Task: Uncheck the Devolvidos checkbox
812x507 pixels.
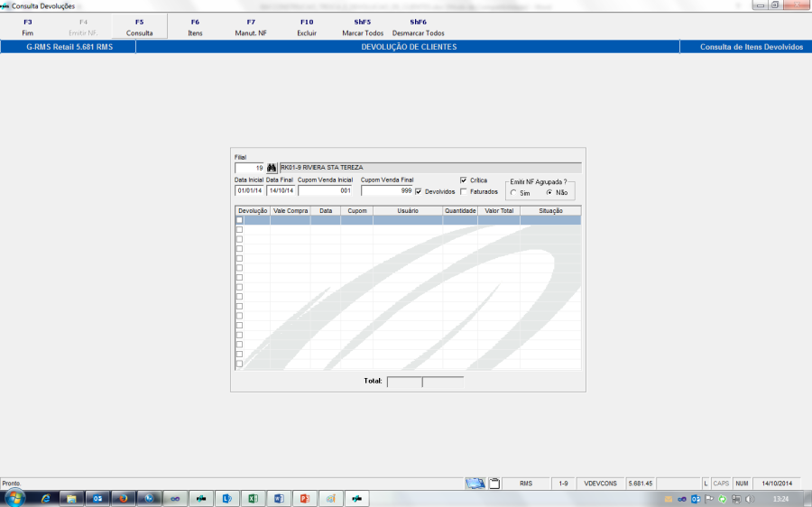Action: click(419, 191)
